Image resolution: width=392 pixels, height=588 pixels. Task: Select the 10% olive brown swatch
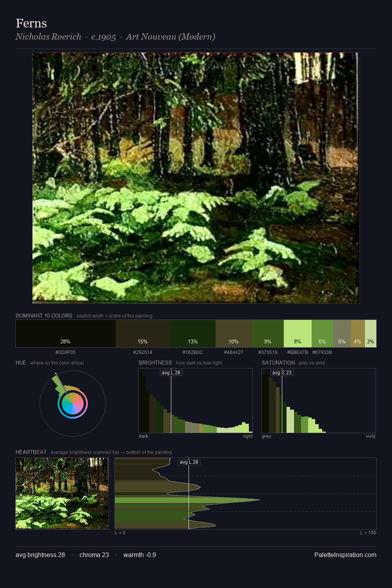234,334
